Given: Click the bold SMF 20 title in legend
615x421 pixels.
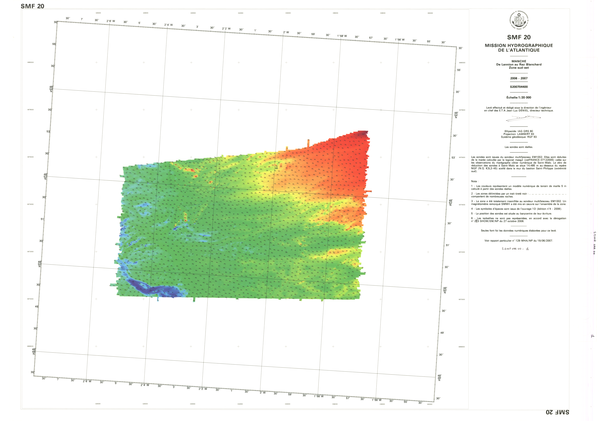Looking at the screenshot, I should pos(519,37).
